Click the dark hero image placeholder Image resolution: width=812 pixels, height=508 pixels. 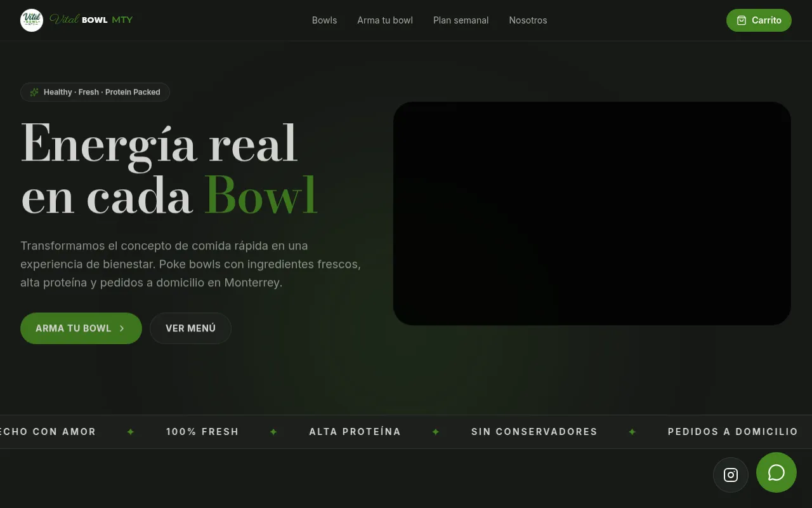click(x=592, y=213)
